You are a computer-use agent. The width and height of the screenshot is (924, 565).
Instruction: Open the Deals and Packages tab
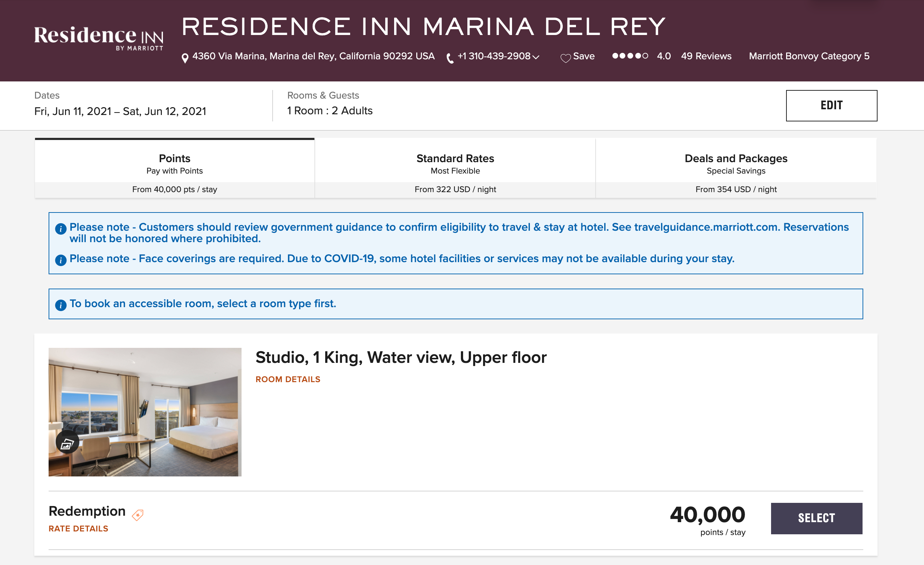point(736,168)
